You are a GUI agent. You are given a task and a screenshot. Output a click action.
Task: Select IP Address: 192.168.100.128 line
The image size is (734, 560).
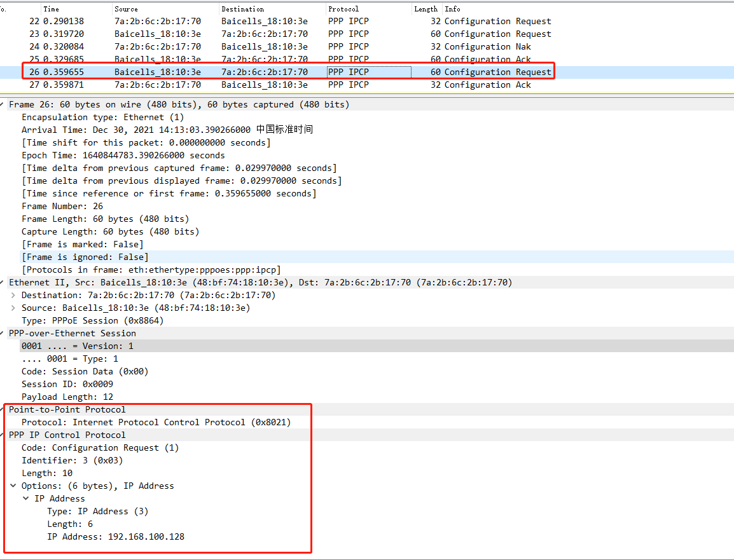116,536
